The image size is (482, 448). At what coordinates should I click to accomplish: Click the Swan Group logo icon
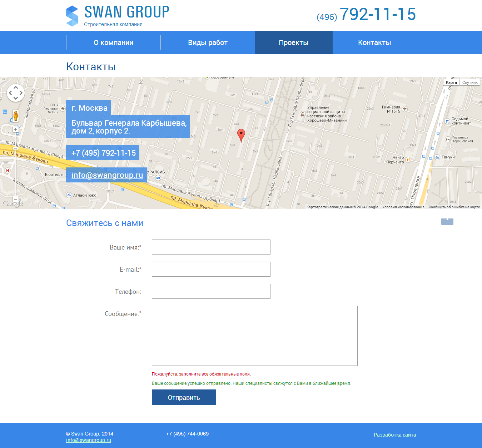[x=72, y=16]
